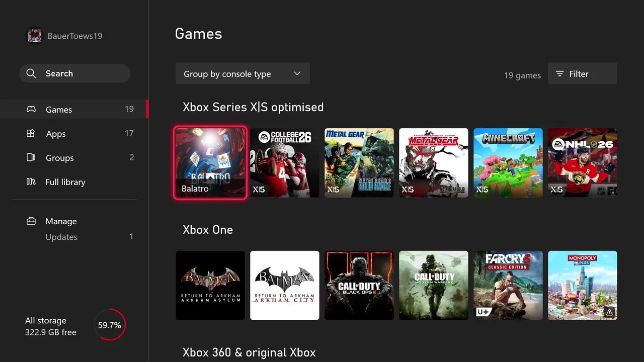Click the Groups sidebar icon
This screenshot has width=644, height=362.
point(31,157)
